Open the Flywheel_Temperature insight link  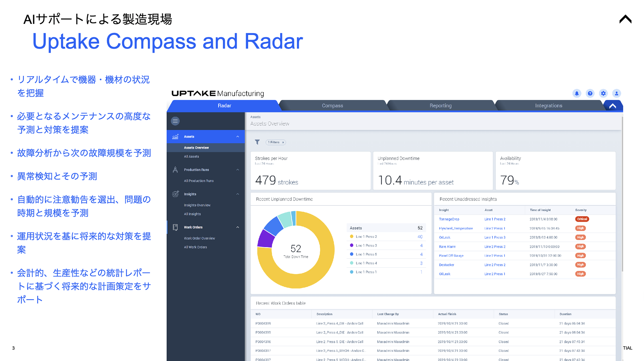pos(456,228)
